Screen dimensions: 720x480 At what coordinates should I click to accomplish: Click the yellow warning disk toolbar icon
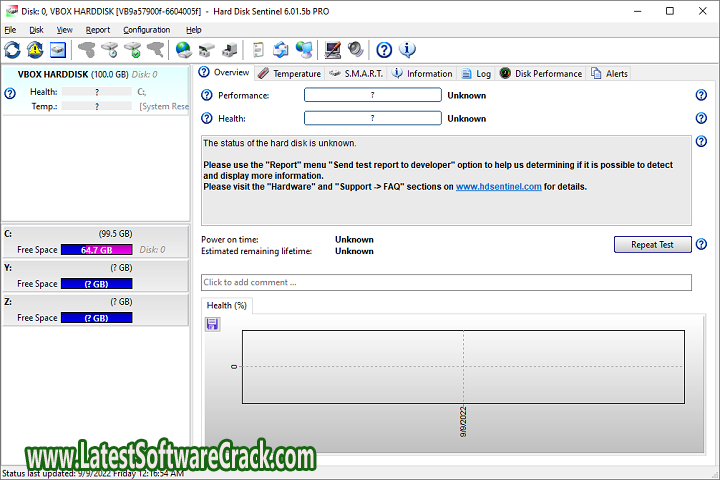click(36, 49)
